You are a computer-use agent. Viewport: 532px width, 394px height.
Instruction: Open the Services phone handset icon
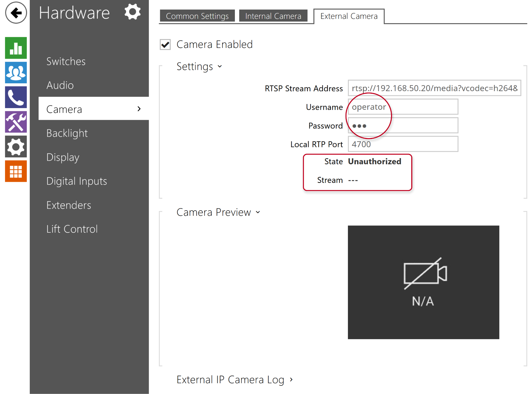tap(16, 97)
